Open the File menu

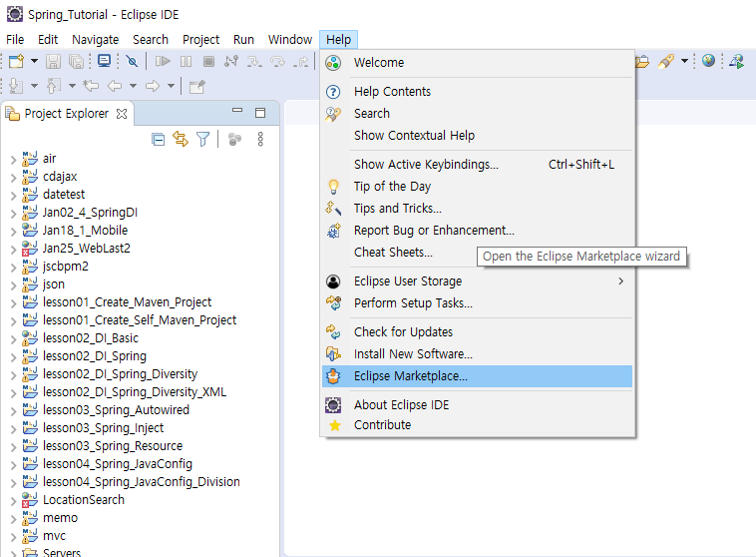[x=15, y=40]
